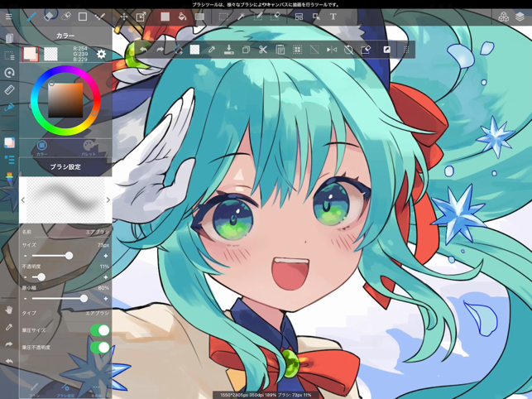
Task: Click the reset rotation icon
Action: [x=348, y=50]
